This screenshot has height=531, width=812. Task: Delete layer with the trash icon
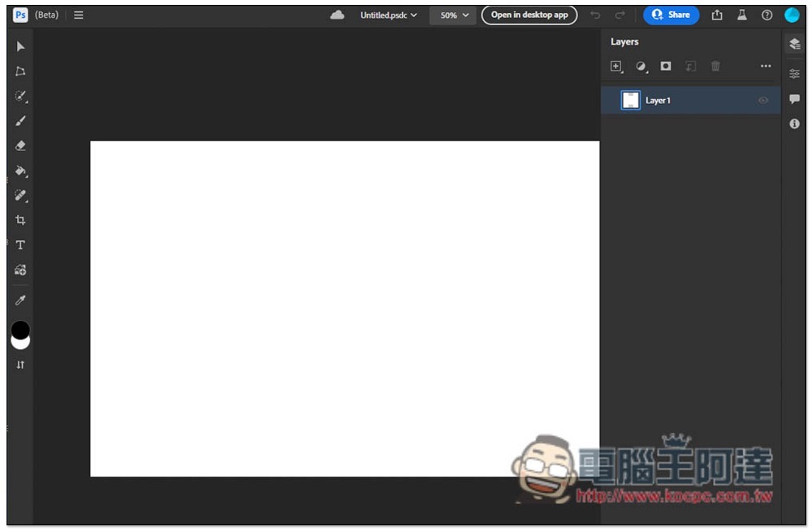pos(715,66)
